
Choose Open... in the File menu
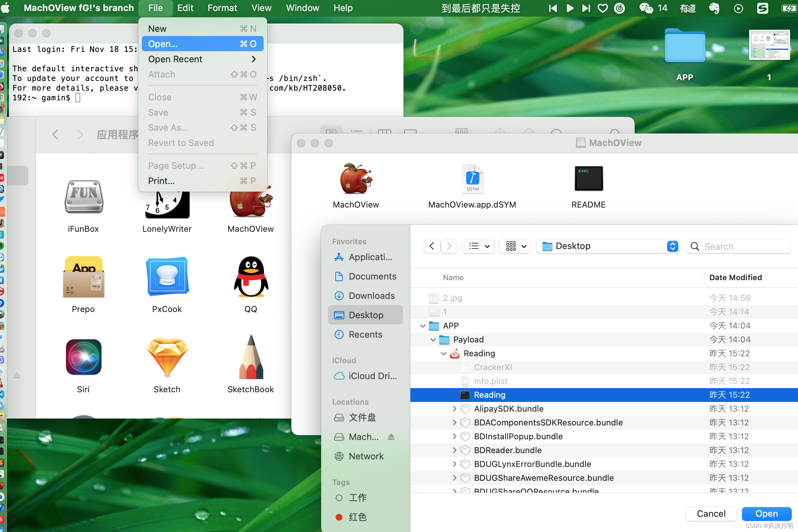(202, 44)
